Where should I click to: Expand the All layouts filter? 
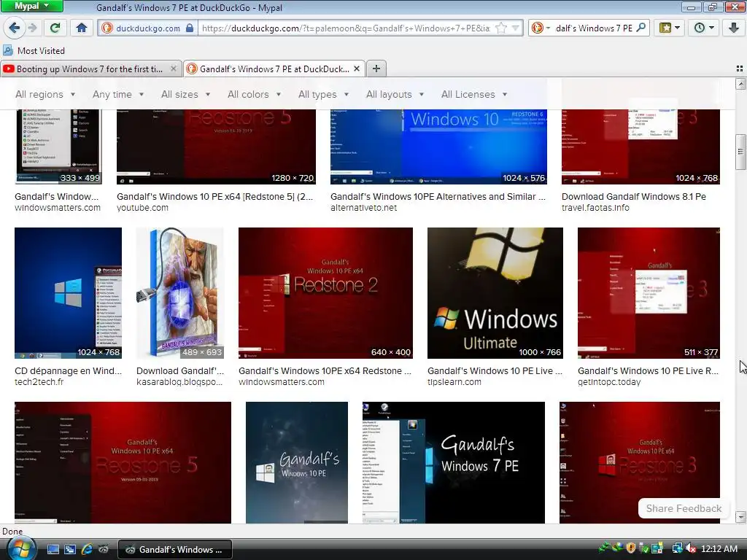click(395, 94)
